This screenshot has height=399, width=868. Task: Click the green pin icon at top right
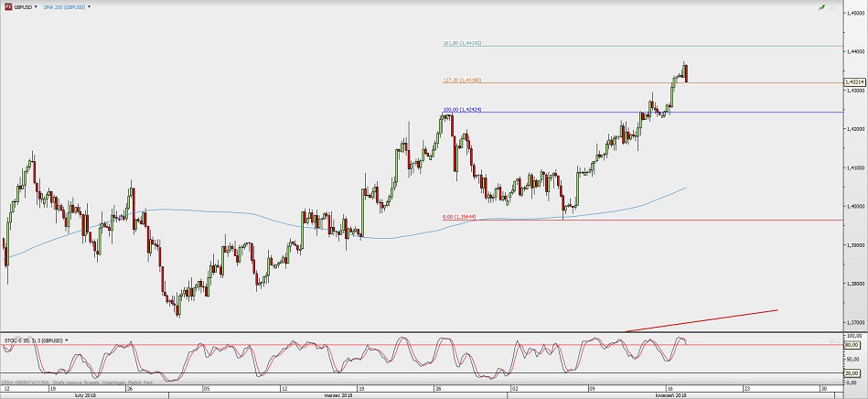pyautogui.click(x=822, y=7)
